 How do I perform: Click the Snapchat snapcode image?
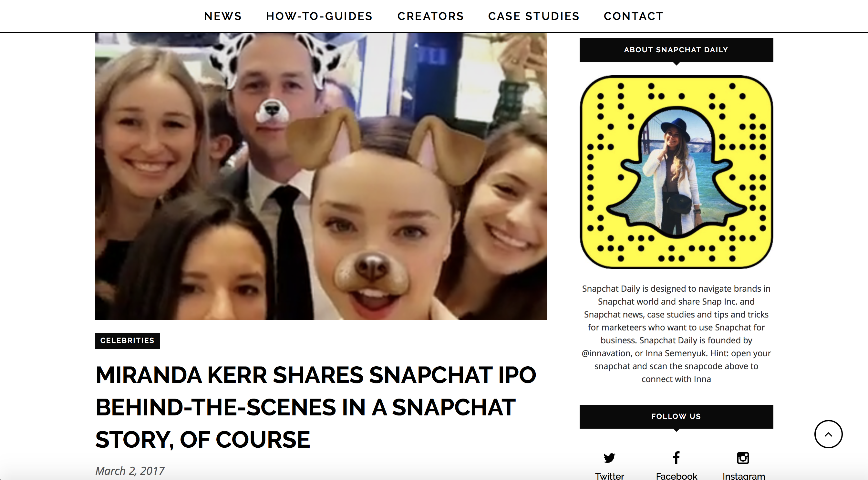click(x=676, y=172)
